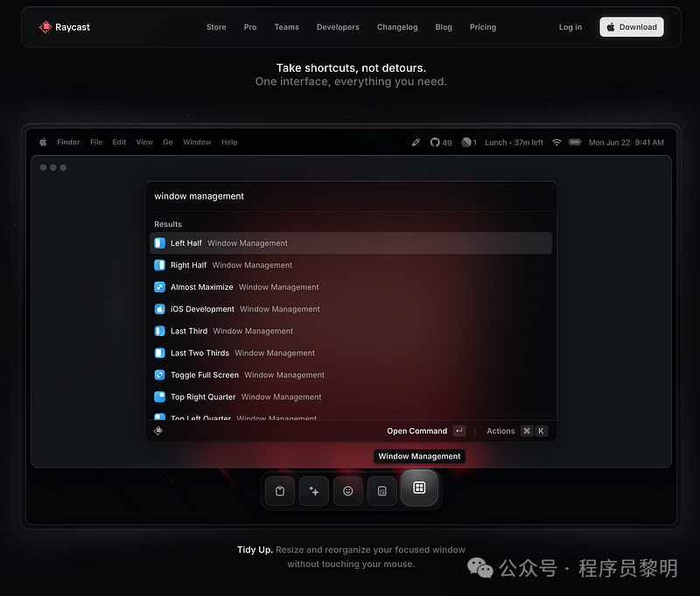Open the Window menu

197,142
